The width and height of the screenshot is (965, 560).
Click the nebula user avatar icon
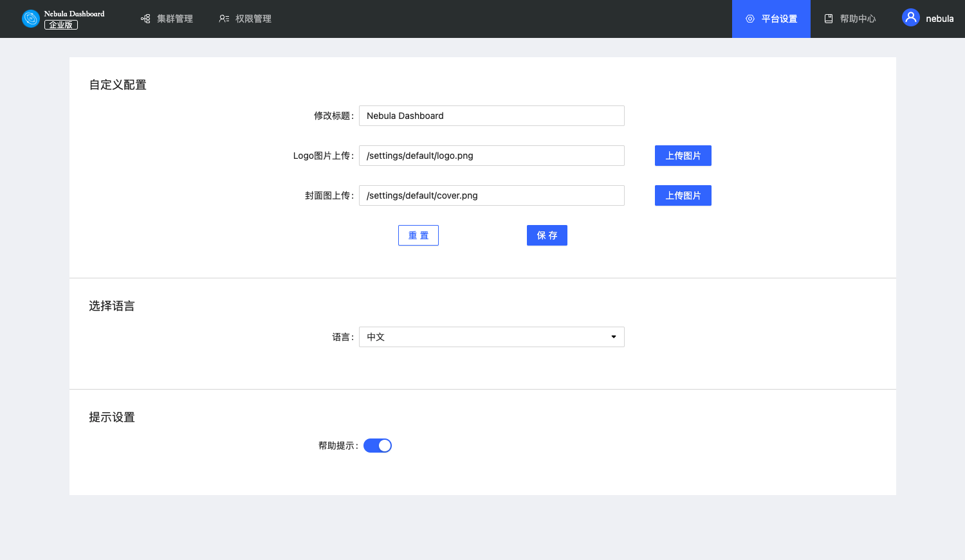point(910,18)
